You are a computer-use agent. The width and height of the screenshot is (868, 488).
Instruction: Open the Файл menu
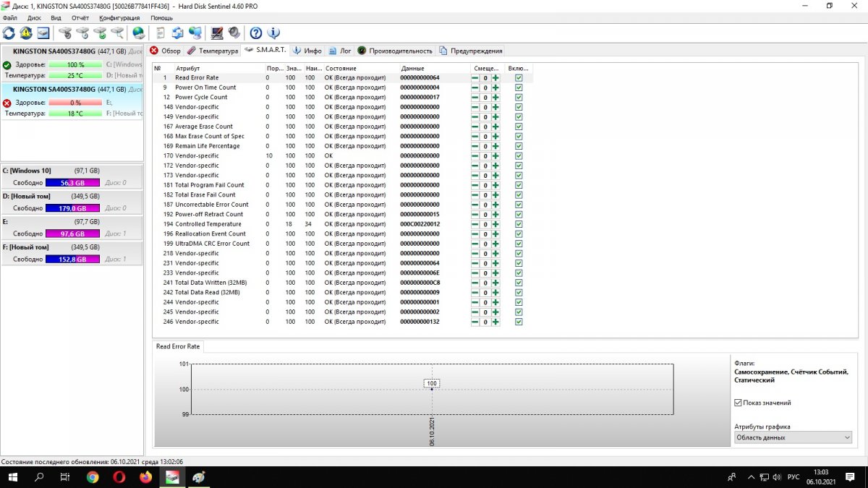pos(10,17)
